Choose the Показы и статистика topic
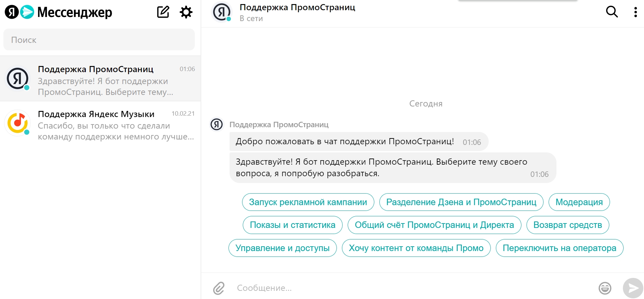 point(293,225)
